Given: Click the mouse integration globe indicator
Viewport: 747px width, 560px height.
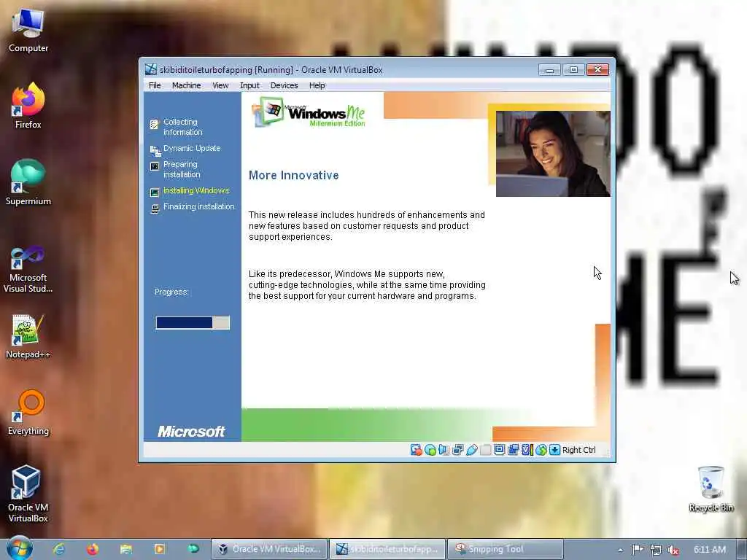Looking at the screenshot, I should [541, 450].
